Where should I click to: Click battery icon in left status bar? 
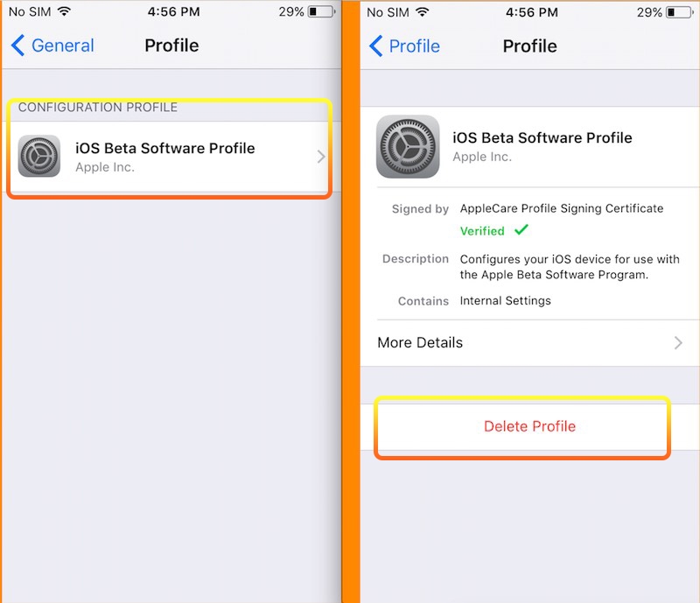click(321, 11)
